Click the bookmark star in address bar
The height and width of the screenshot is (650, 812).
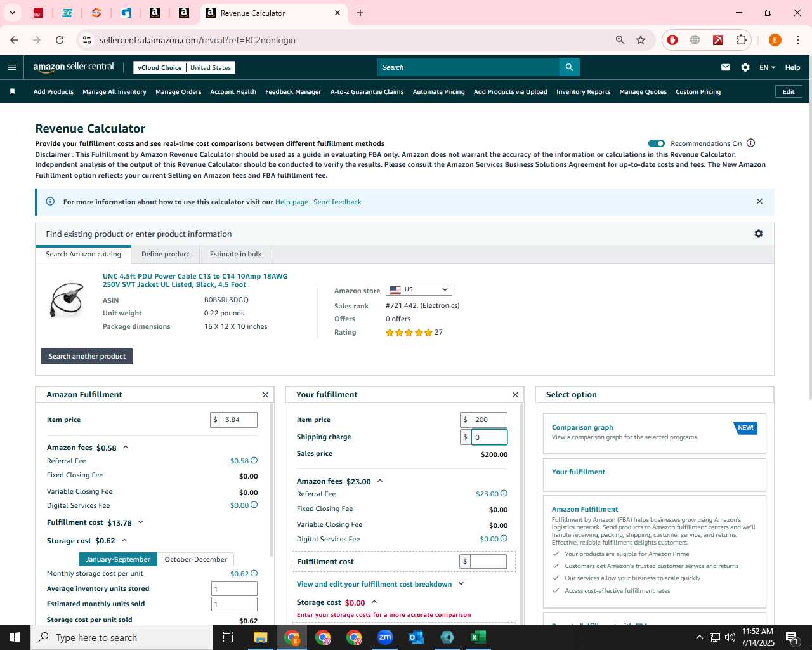[x=641, y=40]
